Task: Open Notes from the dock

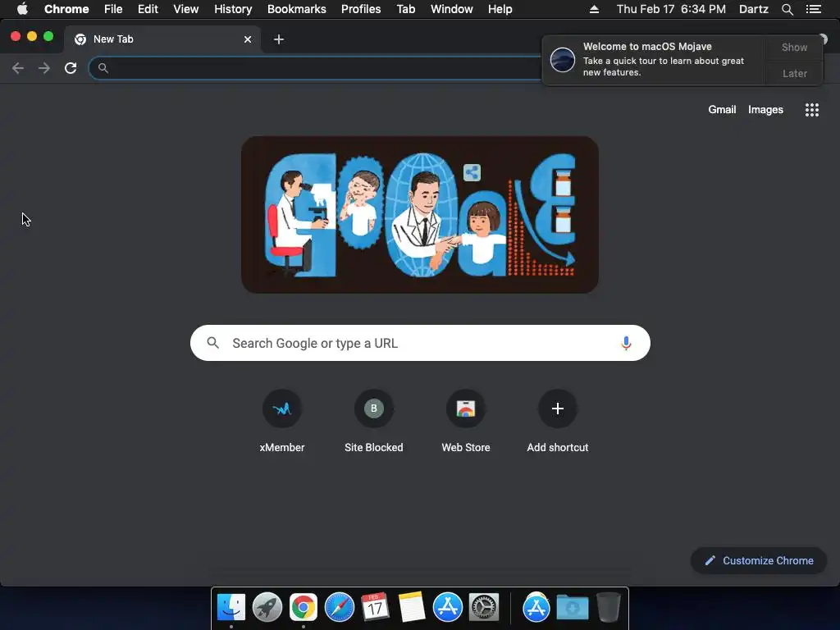Action: pos(412,607)
